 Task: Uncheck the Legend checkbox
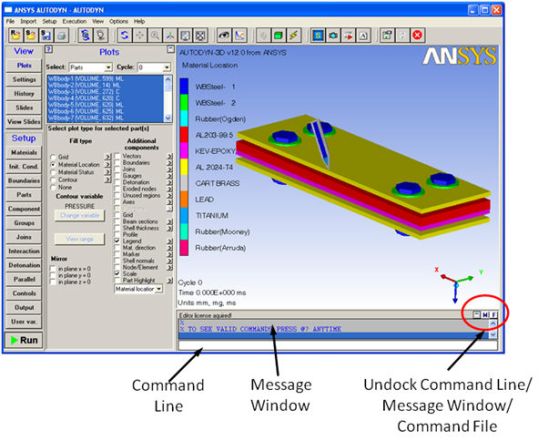coord(118,241)
